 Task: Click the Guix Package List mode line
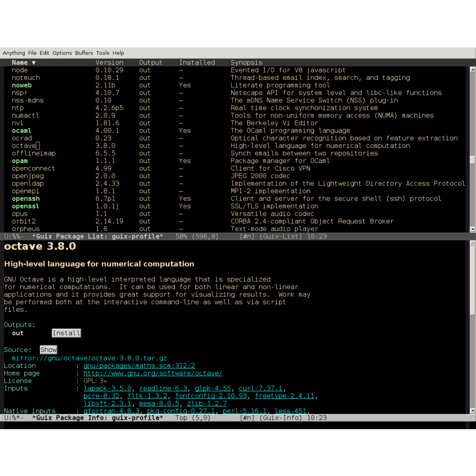(149, 236)
